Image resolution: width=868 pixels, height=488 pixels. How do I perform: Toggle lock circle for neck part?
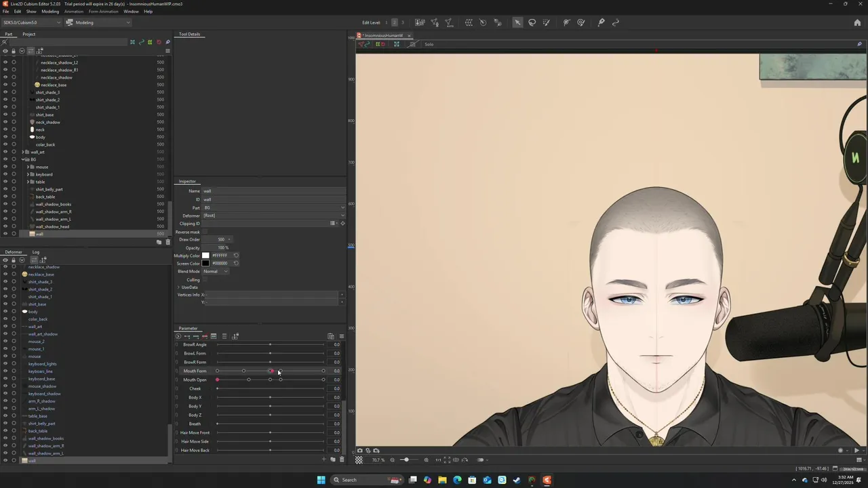[14, 129]
